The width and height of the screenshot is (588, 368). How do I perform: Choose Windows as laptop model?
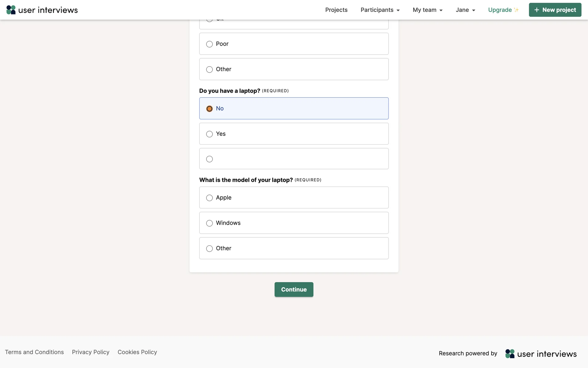pyautogui.click(x=209, y=223)
